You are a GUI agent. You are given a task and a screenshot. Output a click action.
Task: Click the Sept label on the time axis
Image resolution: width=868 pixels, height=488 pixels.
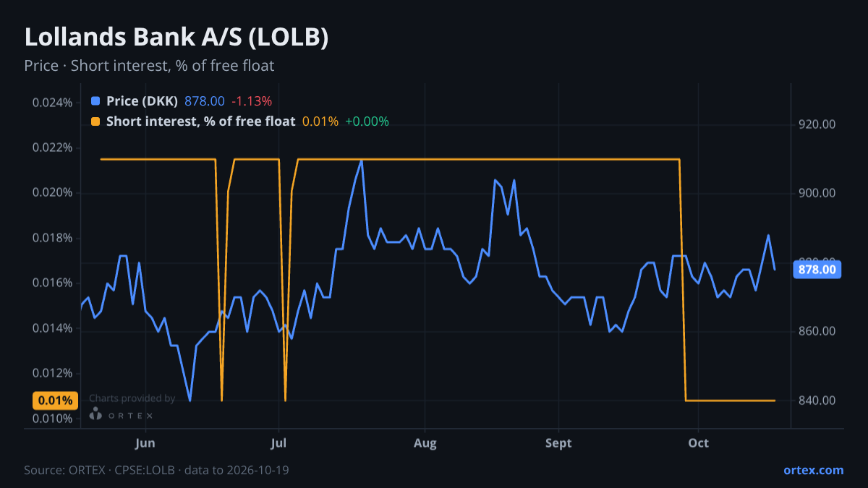(558, 442)
